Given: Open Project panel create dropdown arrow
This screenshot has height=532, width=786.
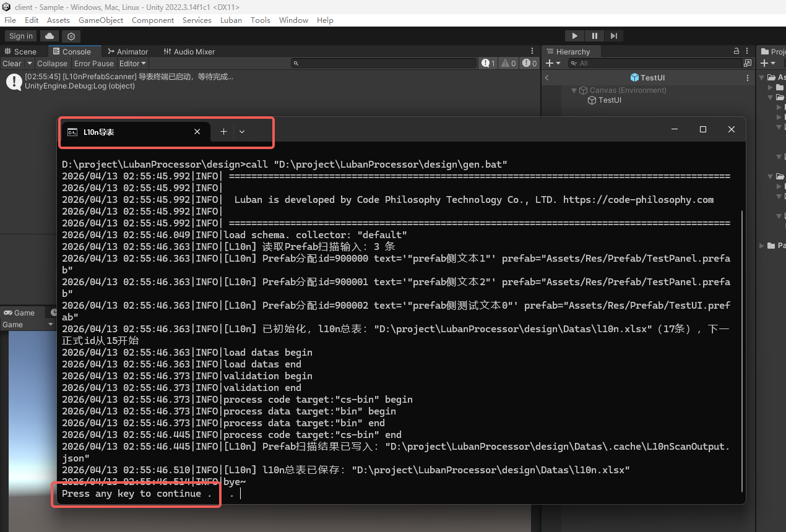Looking at the screenshot, I should tap(773, 63).
